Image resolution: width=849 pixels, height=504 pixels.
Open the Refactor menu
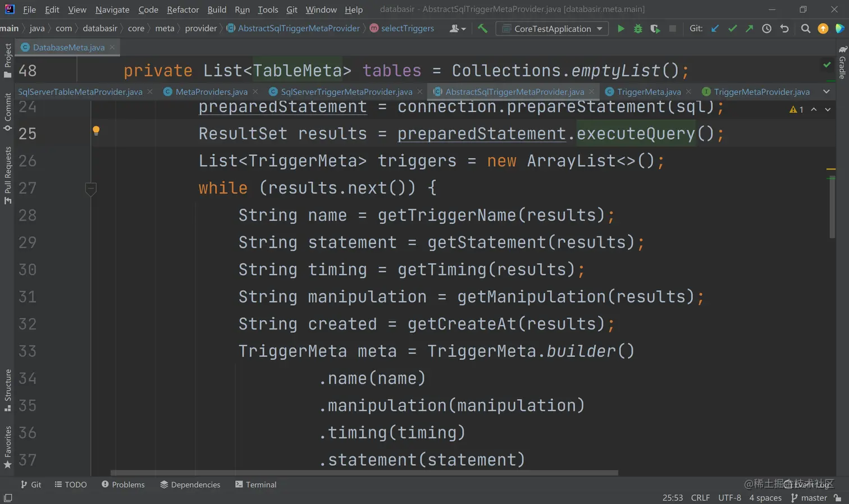point(183,10)
